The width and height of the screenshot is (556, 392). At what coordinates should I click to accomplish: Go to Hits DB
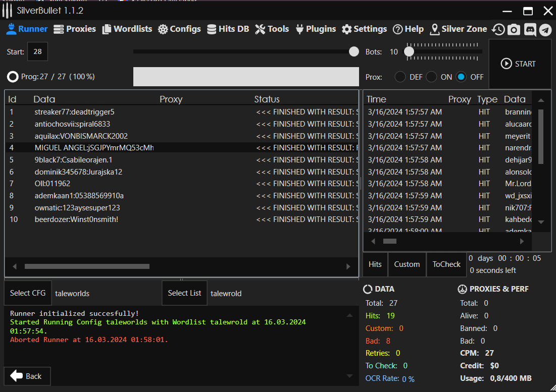point(228,29)
